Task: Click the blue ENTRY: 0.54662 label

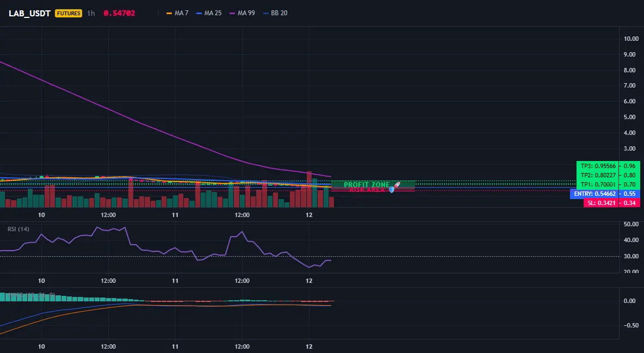Action: point(595,194)
